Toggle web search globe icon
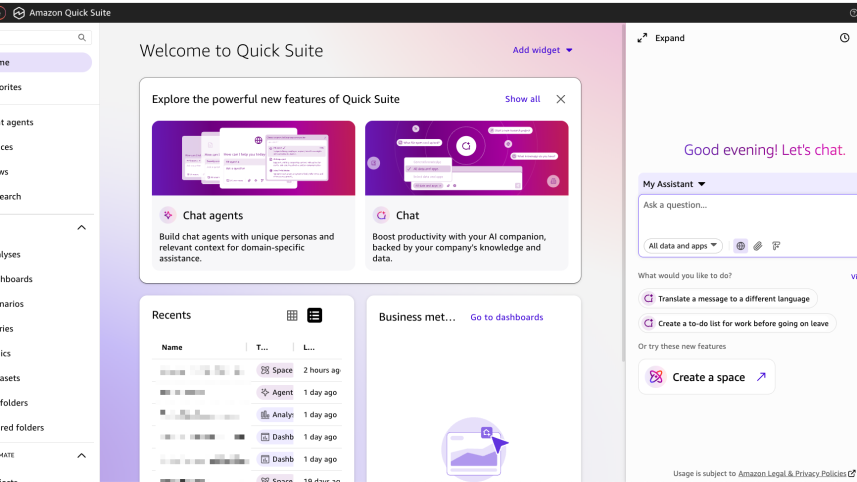Image resolution: width=857 pixels, height=482 pixels. pyautogui.click(x=741, y=246)
